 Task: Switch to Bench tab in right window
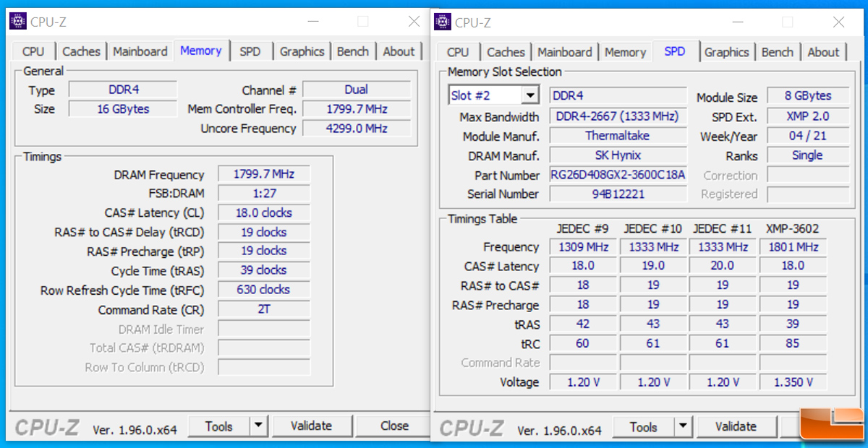(x=778, y=52)
